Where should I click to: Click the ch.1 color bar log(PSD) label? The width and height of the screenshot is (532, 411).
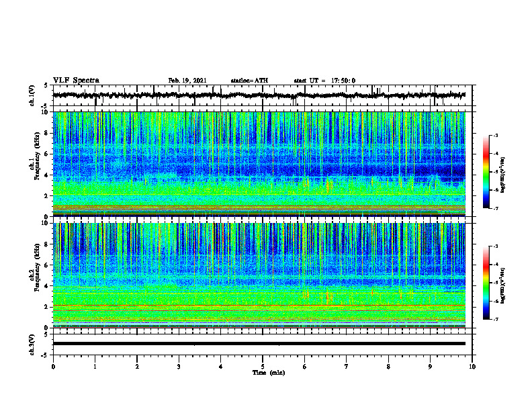[502, 175]
